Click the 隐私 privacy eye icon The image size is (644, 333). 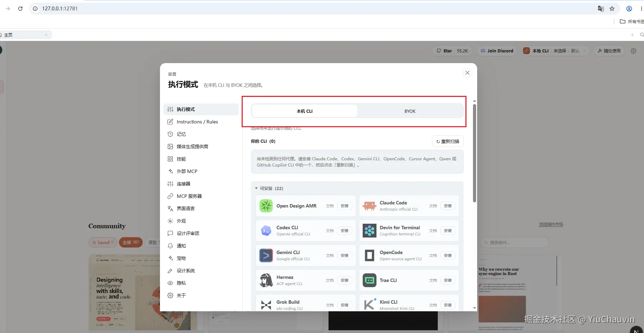pyautogui.click(x=170, y=283)
